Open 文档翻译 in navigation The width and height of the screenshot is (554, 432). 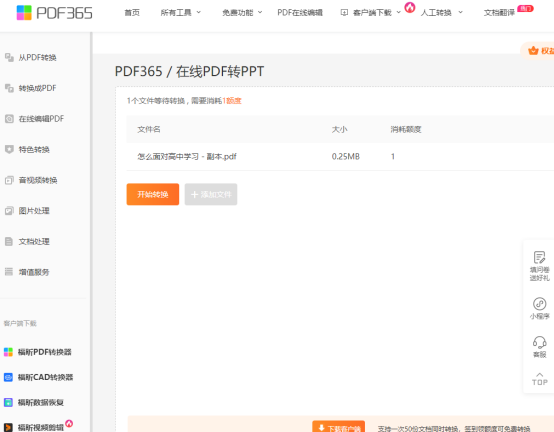pos(499,13)
